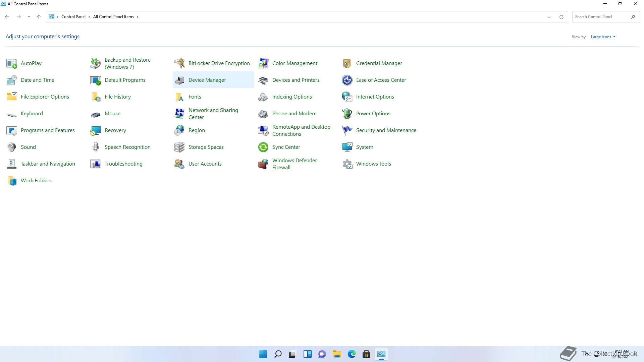Viewport: 644px width, 362px height.
Task: Open the Fonts folder icon
Action: 179,97
